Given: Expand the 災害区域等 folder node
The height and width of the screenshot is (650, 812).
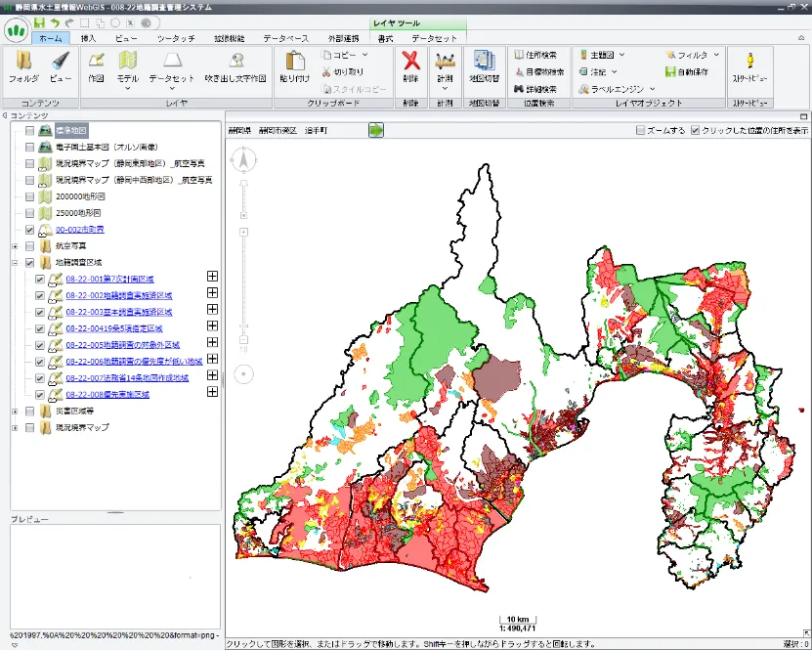Looking at the screenshot, I should point(15,412).
